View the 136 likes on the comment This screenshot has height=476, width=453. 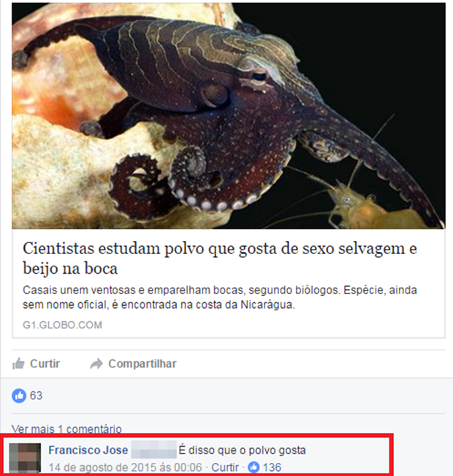coord(272,467)
